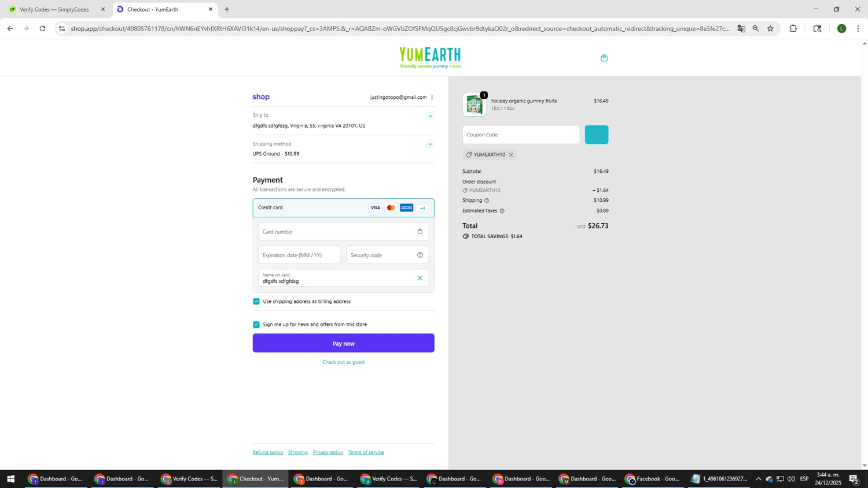
Task: Open the Refund policy link
Action: 268,452
